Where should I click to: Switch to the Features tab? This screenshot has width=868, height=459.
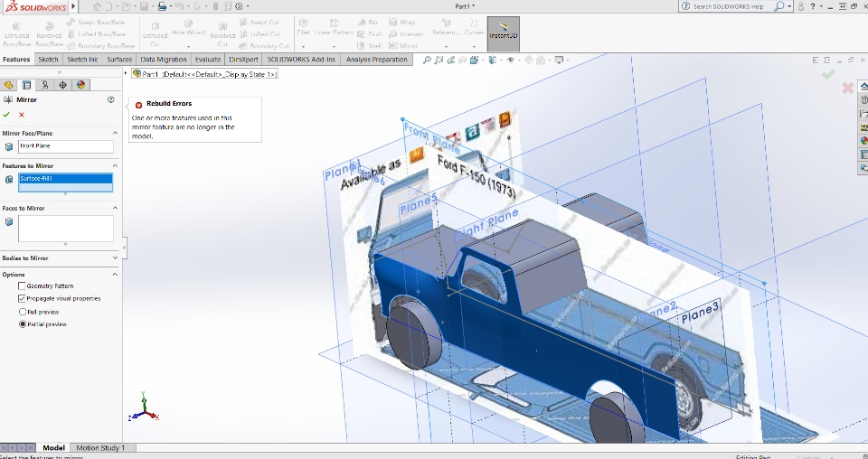[x=16, y=60]
